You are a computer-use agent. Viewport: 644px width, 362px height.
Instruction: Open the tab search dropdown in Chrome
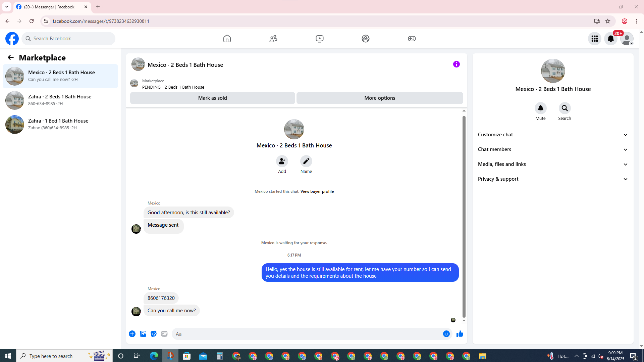tap(7, 7)
